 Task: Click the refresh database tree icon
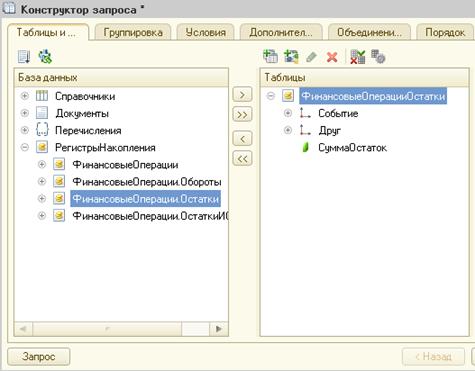pyautogui.click(x=45, y=56)
